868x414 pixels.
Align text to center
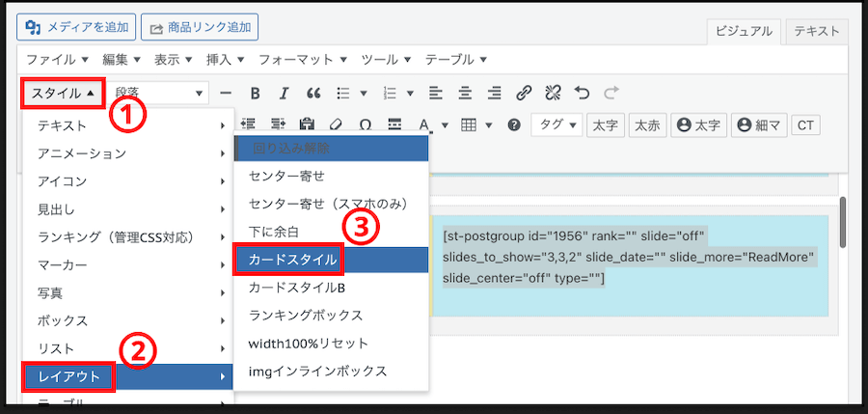click(465, 94)
